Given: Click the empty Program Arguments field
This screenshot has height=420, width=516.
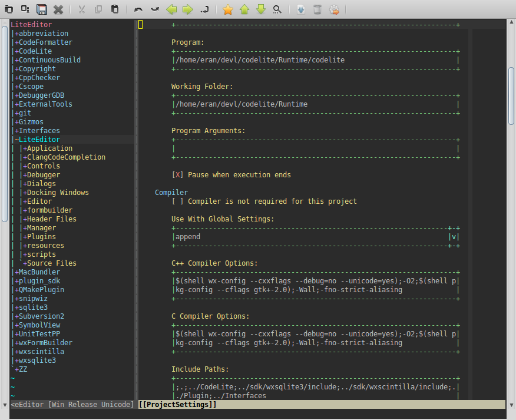Looking at the screenshot, I should point(316,148).
